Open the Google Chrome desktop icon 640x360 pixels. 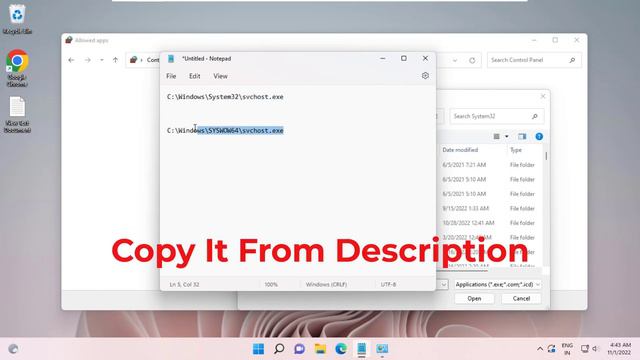pyautogui.click(x=17, y=68)
